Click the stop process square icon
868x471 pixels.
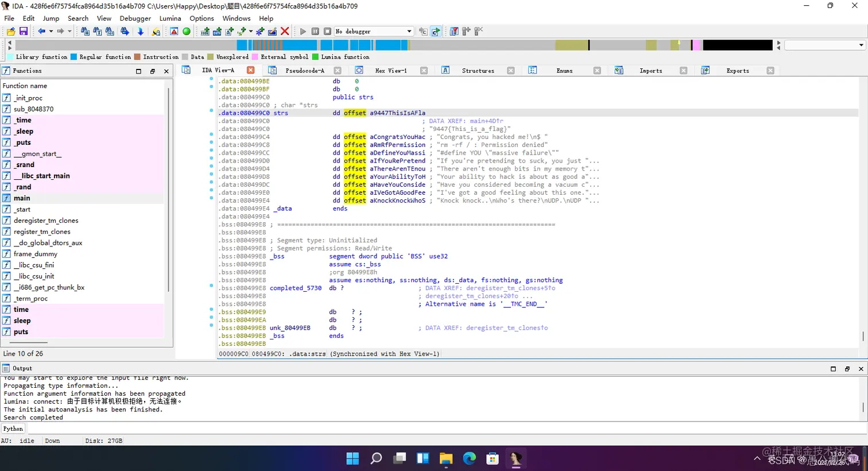click(327, 32)
